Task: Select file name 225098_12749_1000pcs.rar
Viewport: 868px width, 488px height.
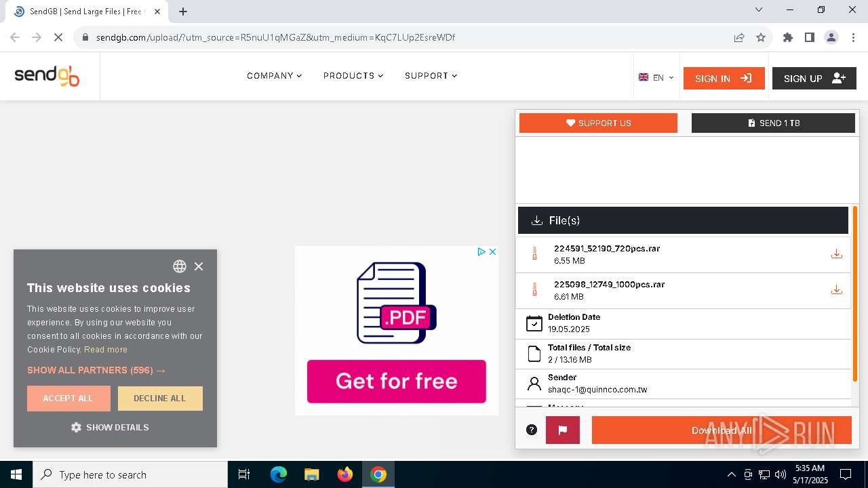Action: (609, 285)
